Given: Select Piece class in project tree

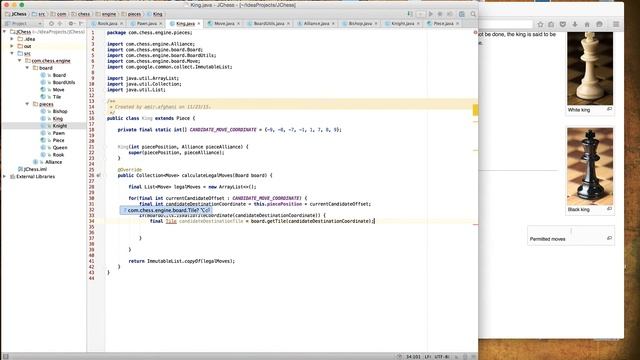Looking at the screenshot, I should (58, 140).
